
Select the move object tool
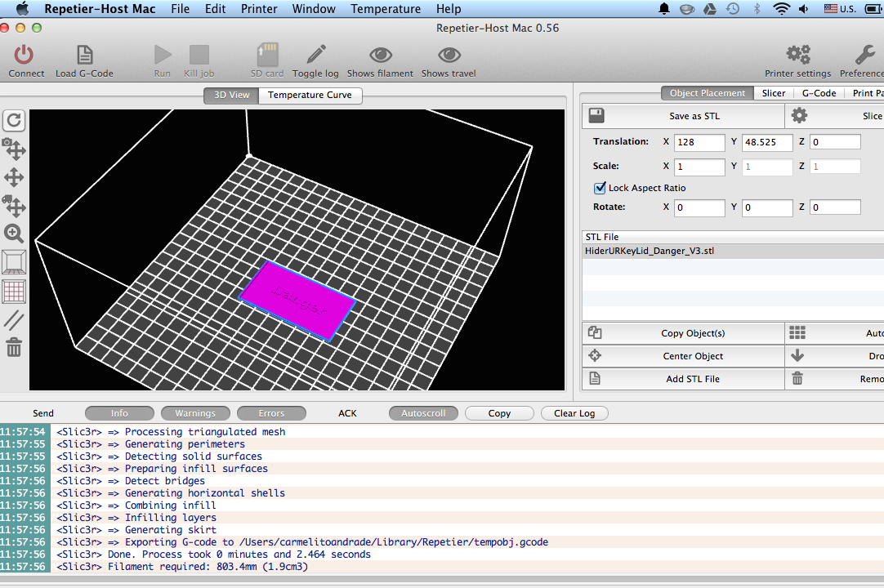pos(14,206)
